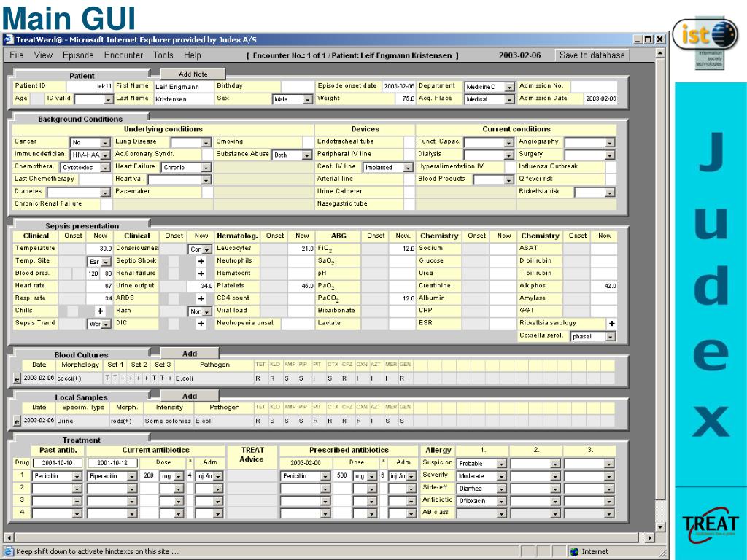
Task: Click the Internet zone globe icon in status bar
Action: coord(574,551)
